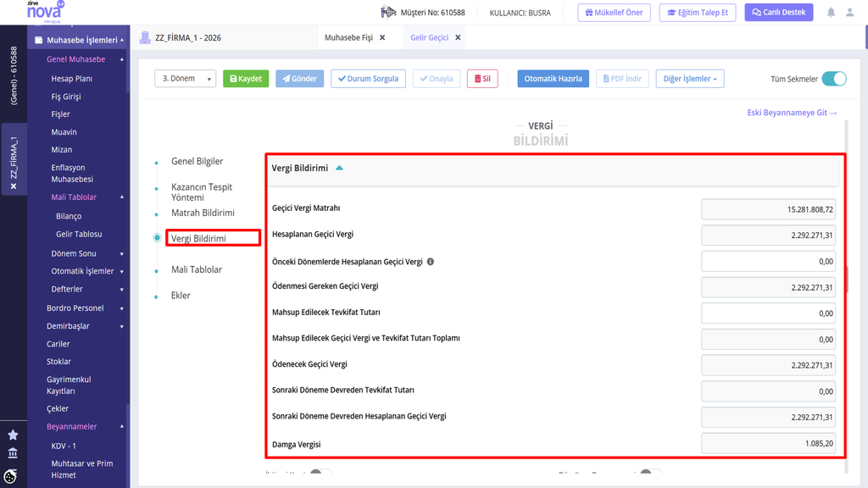Expand the Dönem Sonu submenu
This screenshot has height=488, width=868.
click(122, 254)
